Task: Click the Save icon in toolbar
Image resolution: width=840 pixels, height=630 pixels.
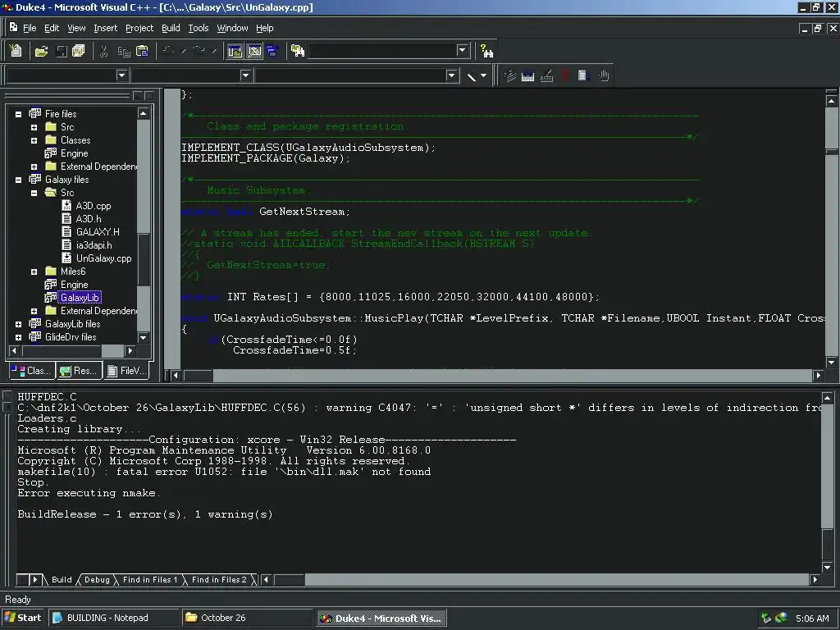Action: (x=62, y=51)
